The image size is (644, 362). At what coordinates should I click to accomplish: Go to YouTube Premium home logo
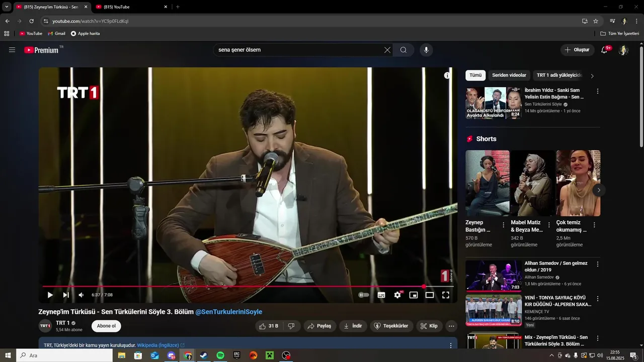(41, 50)
